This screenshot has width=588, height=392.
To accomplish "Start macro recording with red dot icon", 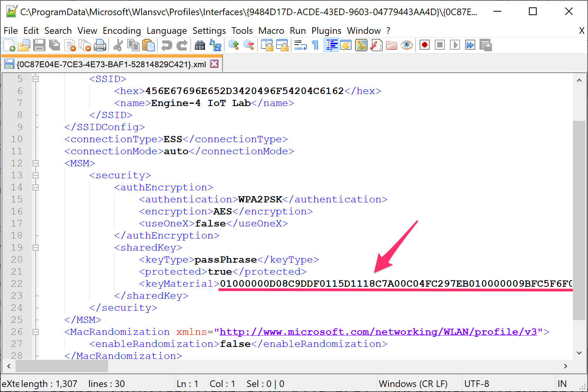I will [425, 45].
